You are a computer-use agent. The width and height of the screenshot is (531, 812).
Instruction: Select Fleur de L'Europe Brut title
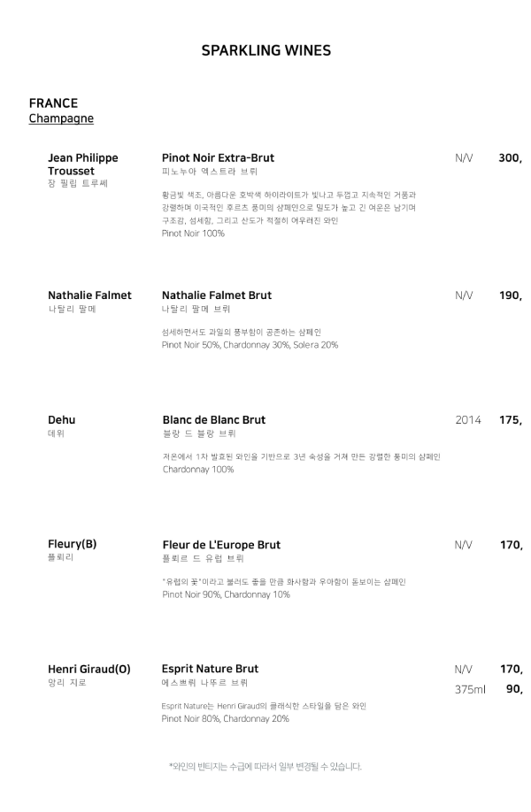[x=221, y=545]
